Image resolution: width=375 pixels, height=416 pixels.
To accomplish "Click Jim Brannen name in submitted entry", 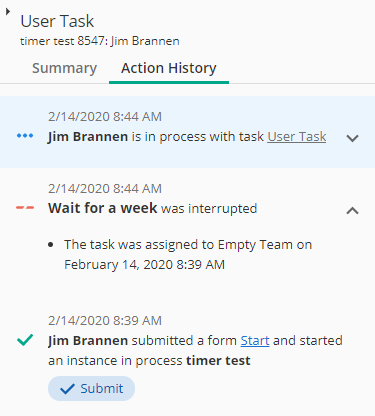I will pos(88,341).
